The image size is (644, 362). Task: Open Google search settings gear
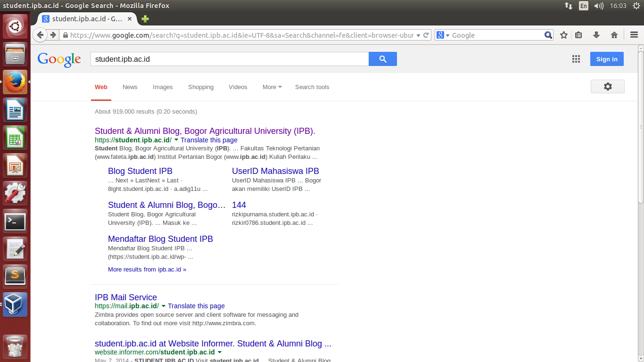(x=608, y=87)
